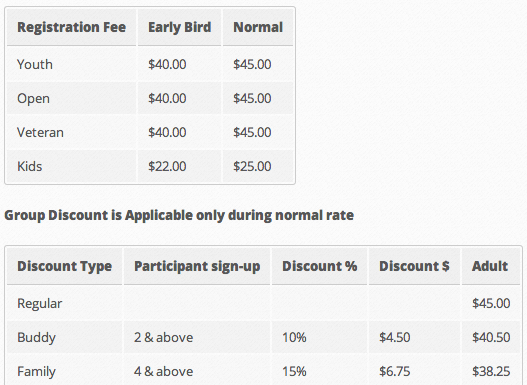Viewport: 527px width, 385px height.
Task: Click the Adult column header
Action: click(x=490, y=266)
